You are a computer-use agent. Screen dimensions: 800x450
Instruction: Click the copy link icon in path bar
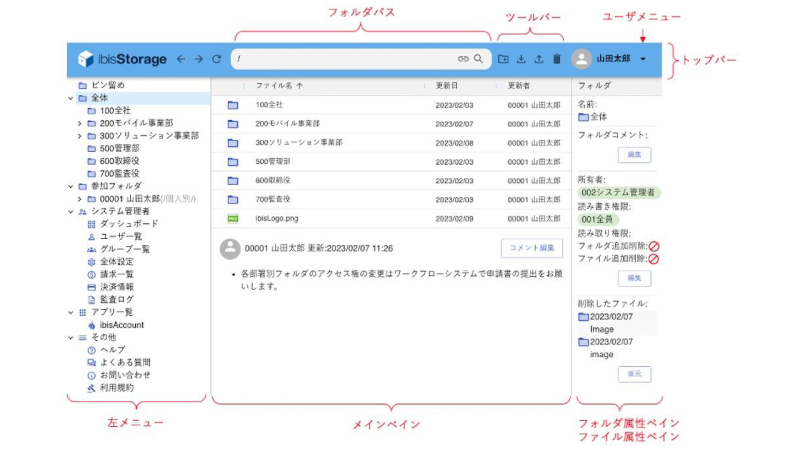pyautogui.click(x=463, y=59)
